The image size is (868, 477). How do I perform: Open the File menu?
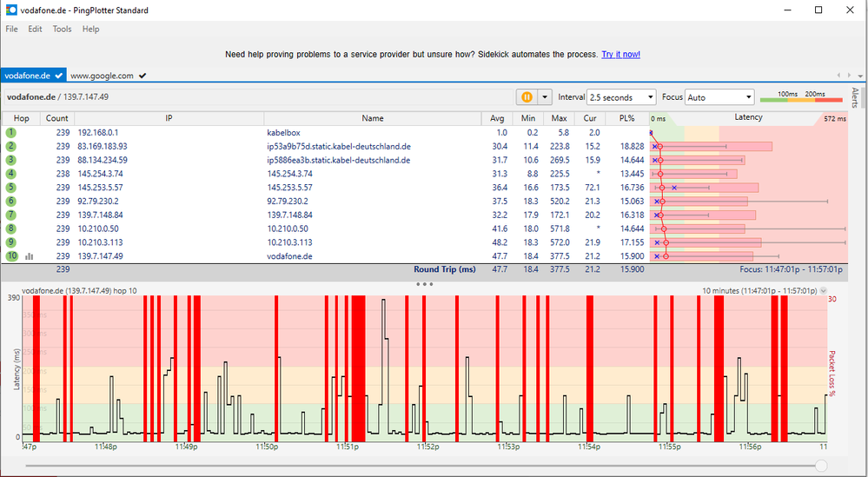11,29
